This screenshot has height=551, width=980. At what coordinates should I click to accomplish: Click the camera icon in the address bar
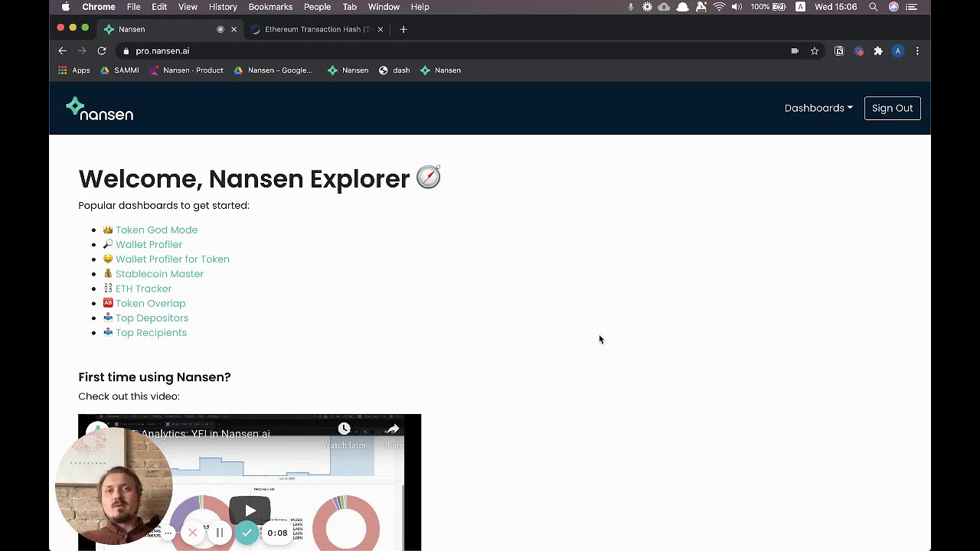[795, 51]
